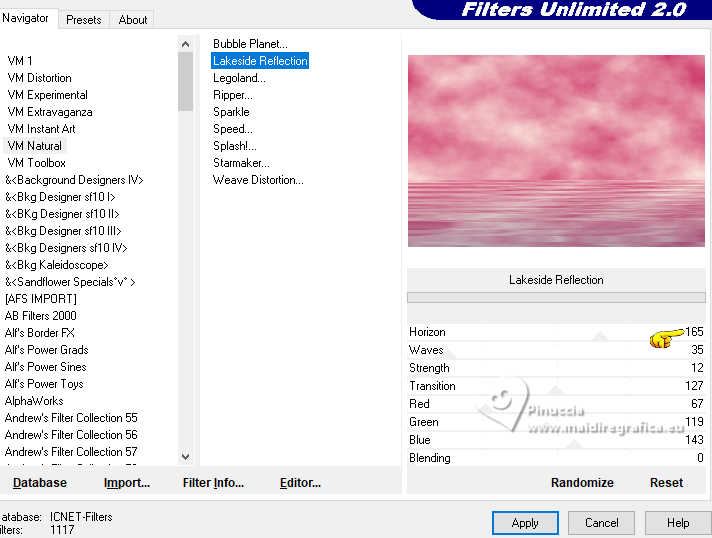Select VM Distortion category
Viewport: 712px width, 538px height.
point(40,78)
